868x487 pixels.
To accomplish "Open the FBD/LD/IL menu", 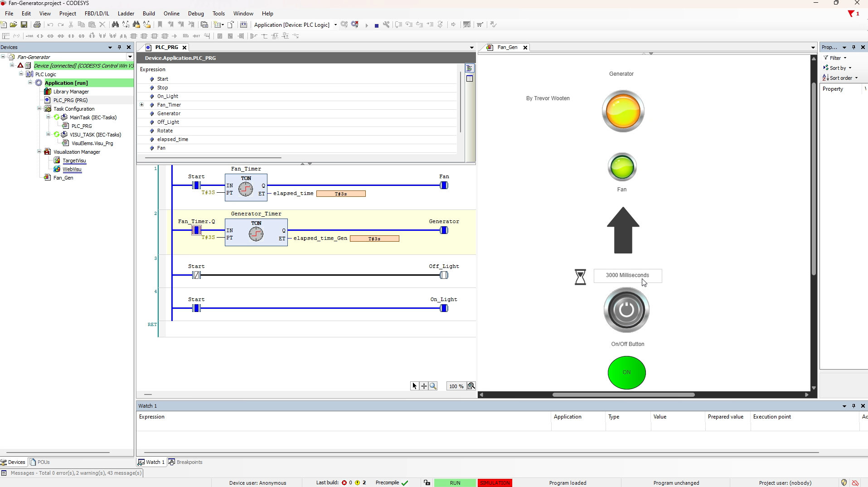I will coord(97,14).
